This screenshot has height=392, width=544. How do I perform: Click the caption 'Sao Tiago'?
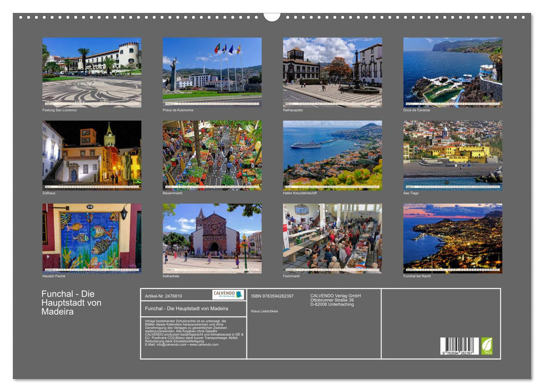[411, 193]
